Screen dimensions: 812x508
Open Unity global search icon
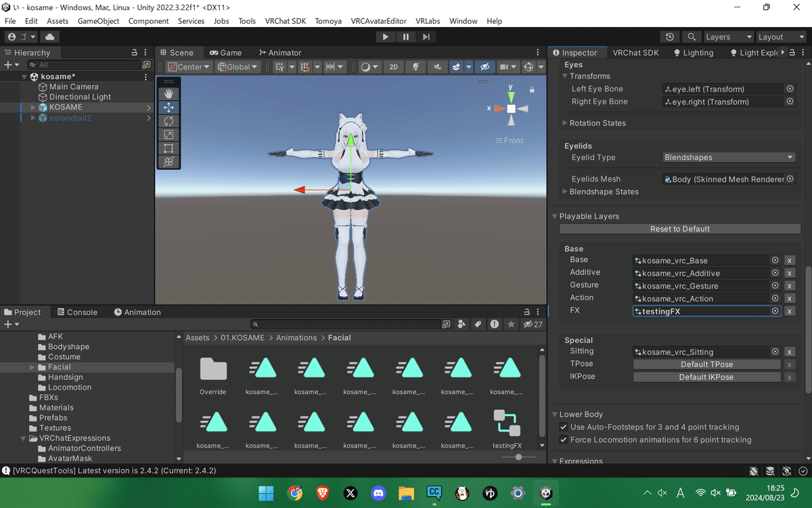[691, 37]
